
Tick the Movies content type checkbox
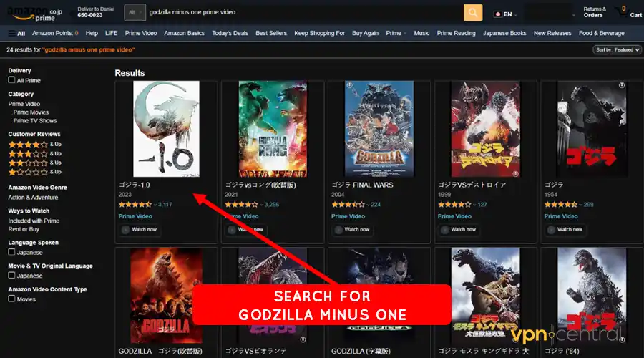point(11,299)
